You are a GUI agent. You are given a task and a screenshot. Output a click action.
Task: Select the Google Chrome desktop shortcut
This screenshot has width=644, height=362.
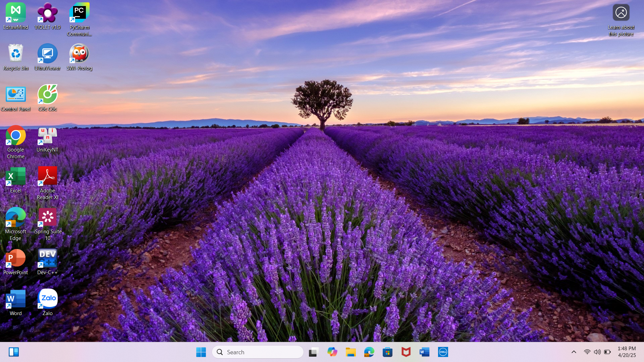click(x=15, y=142)
